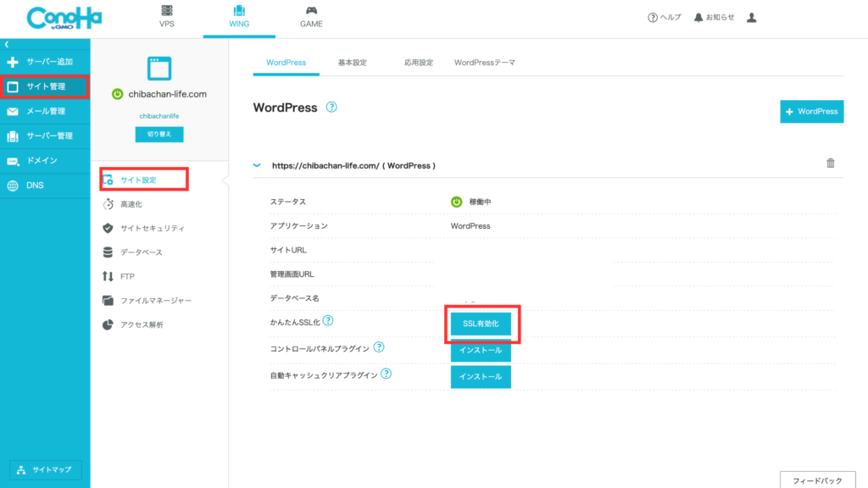Screen dimensions: 868x488
Task: Open the GAME section
Action: (311, 17)
